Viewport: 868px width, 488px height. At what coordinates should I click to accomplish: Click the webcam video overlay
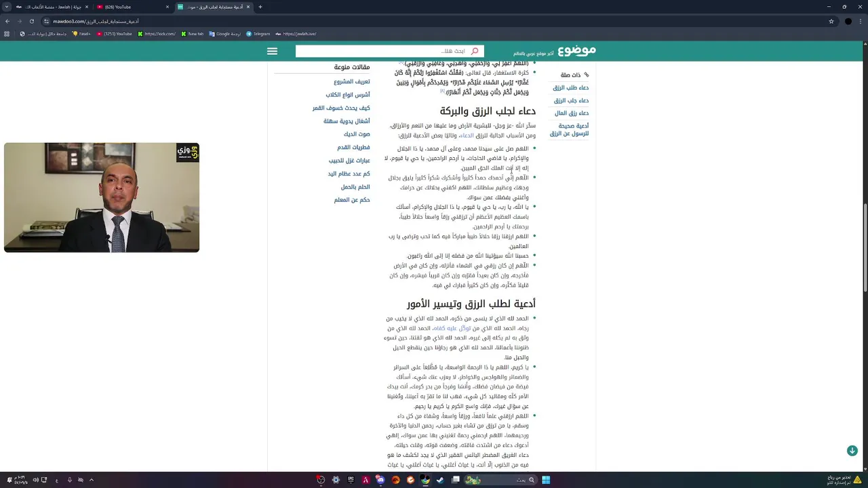pos(102,197)
